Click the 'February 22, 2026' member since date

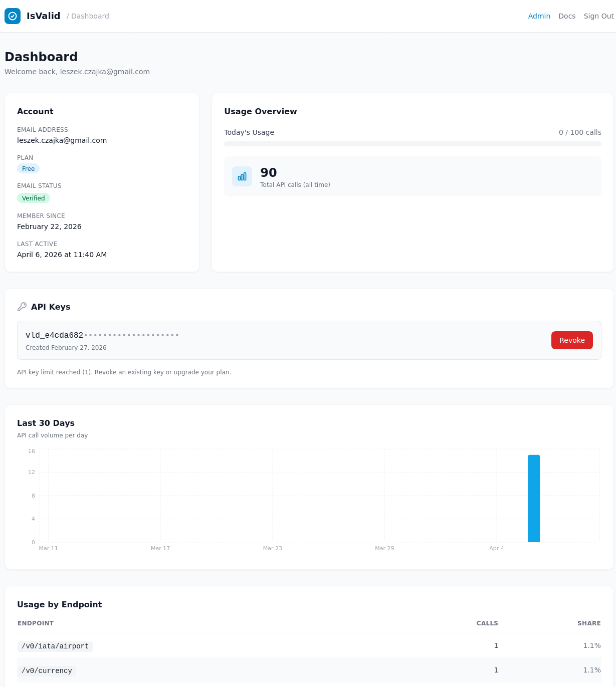click(49, 226)
